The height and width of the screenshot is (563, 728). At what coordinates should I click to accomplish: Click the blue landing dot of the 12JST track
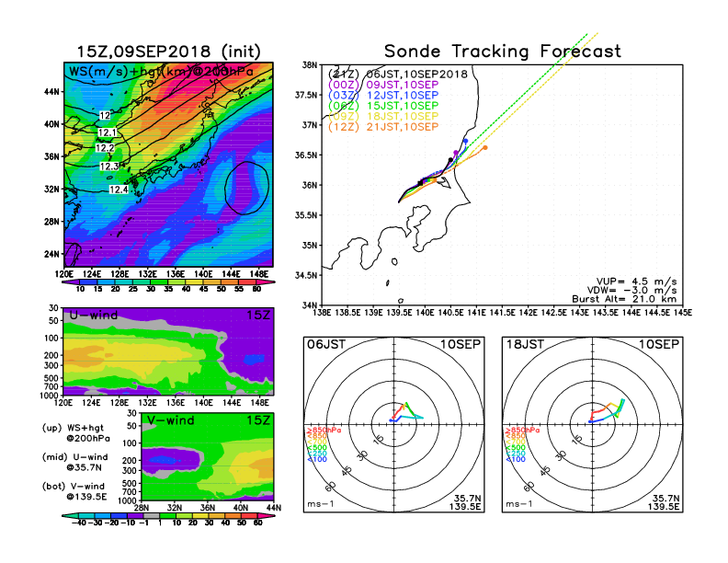(466, 141)
